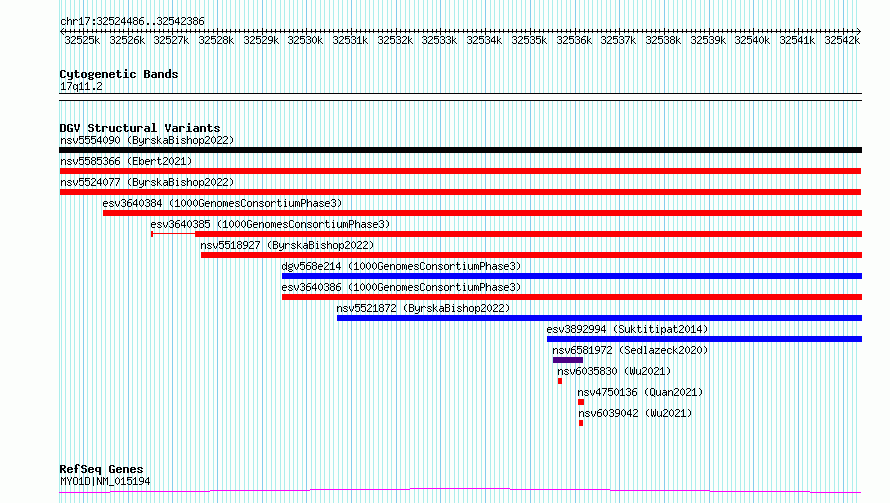Click the small red nsv6039042 marker

click(581, 424)
